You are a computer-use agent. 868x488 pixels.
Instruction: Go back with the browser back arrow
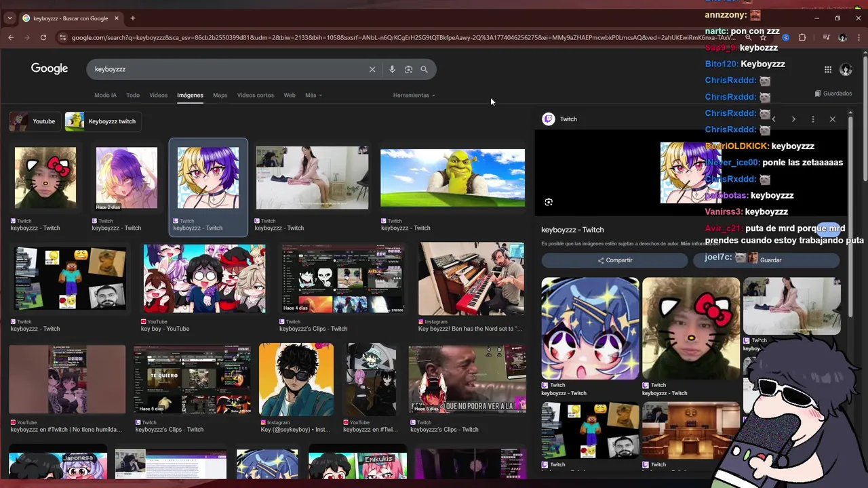tap(11, 37)
